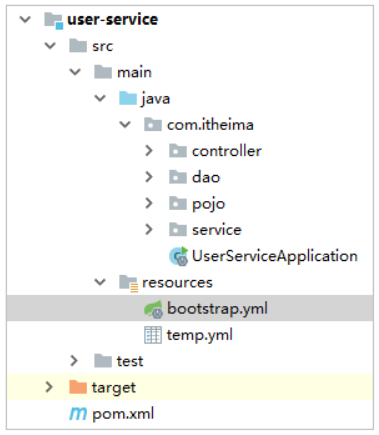Image resolution: width=379 pixels, height=435 pixels.
Task: Expand the controller package
Action: (149, 151)
